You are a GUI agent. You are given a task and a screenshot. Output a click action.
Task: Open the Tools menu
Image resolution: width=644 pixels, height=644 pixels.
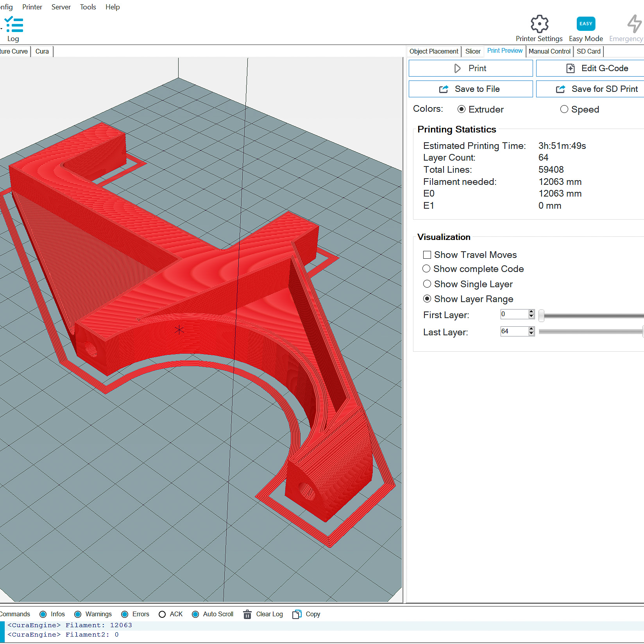click(88, 7)
